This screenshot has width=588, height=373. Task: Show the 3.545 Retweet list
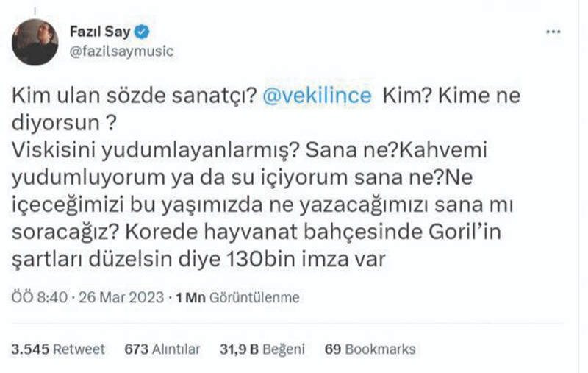pyautogui.click(x=59, y=349)
